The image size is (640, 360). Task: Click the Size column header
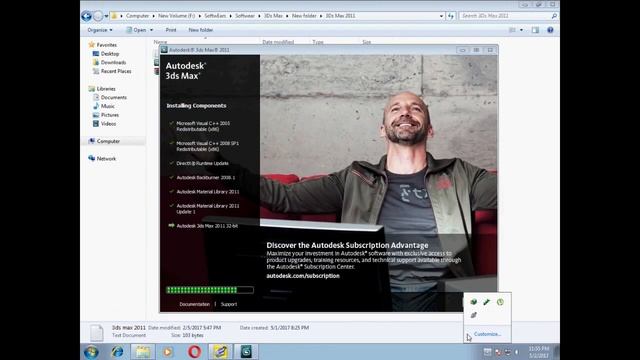coord(367,42)
